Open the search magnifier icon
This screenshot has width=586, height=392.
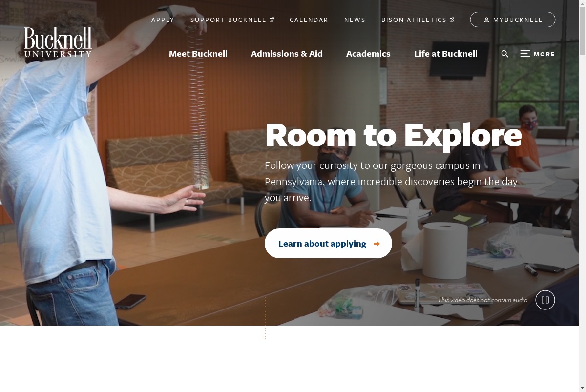(x=505, y=54)
